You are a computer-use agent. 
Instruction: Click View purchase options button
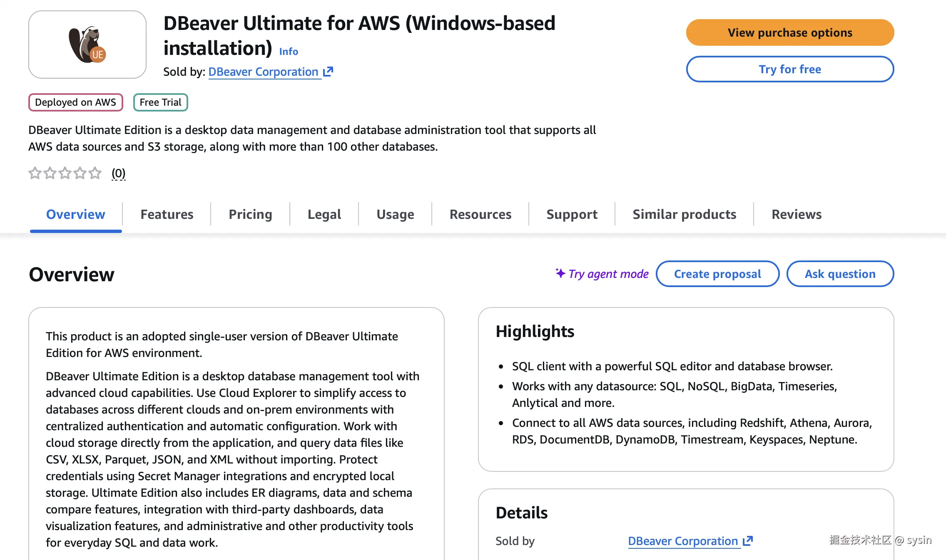tap(790, 32)
